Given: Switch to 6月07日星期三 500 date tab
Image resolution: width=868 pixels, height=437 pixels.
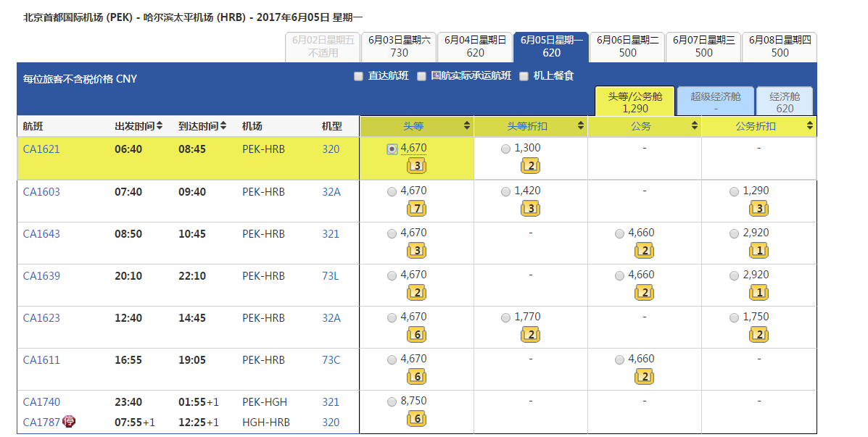Looking at the screenshot, I should 703,47.
